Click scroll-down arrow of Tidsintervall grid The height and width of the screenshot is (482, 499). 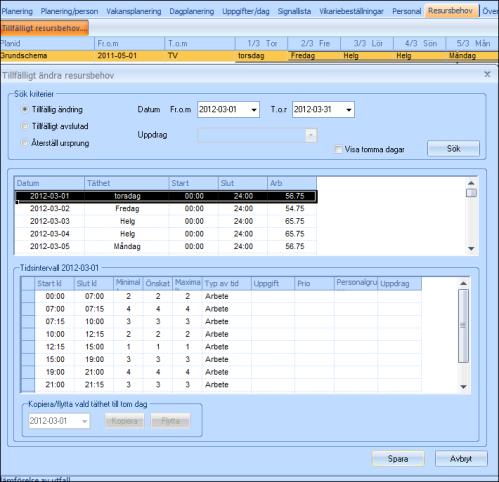click(x=463, y=387)
